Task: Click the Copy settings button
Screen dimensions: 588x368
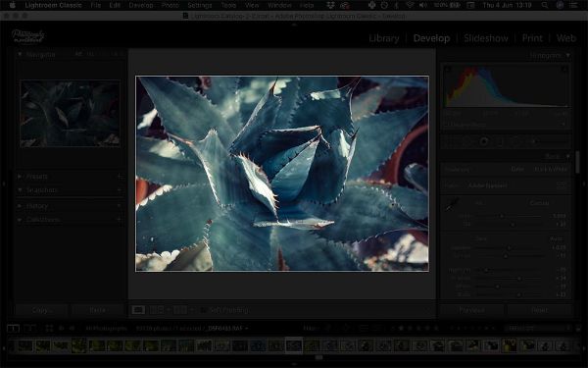Action: (x=40, y=310)
